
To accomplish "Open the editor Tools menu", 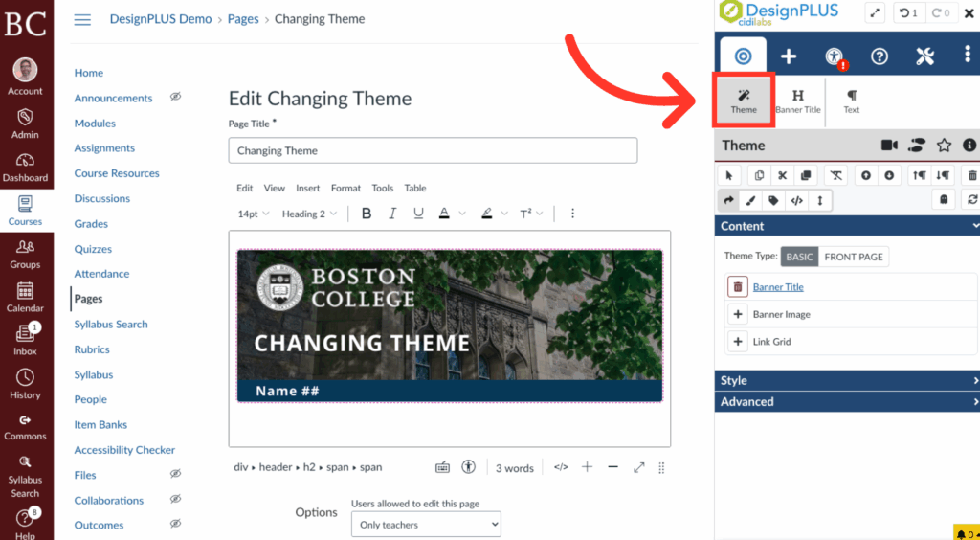I will (383, 188).
